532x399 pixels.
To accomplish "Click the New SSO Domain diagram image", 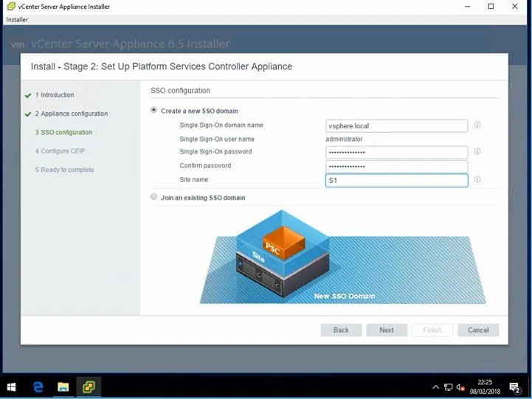I will 342,257.
